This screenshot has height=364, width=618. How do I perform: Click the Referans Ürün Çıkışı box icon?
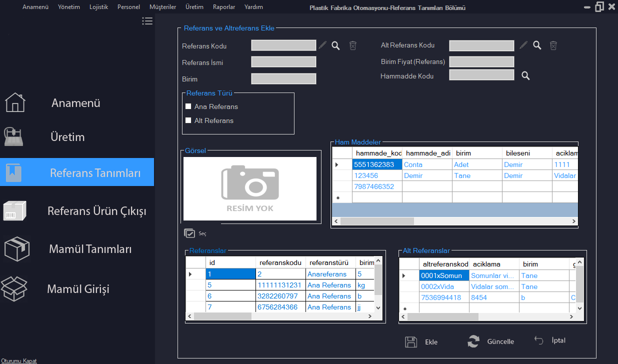click(x=14, y=210)
